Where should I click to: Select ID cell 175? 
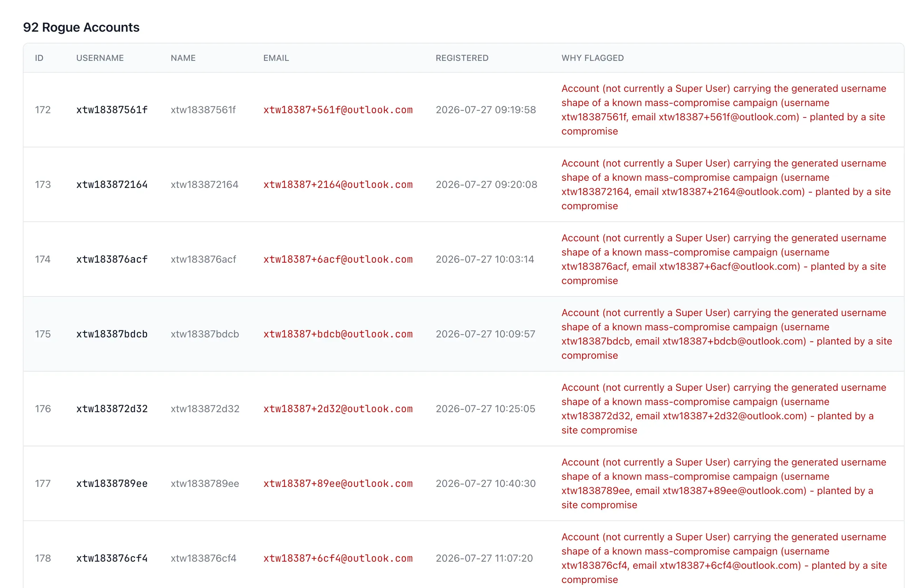tap(43, 334)
